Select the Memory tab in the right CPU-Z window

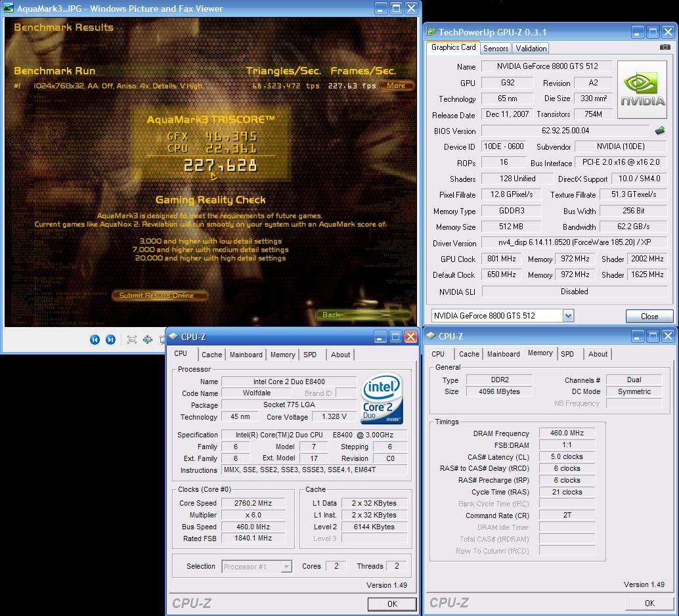pyautogui.click(x=540, y=353)
